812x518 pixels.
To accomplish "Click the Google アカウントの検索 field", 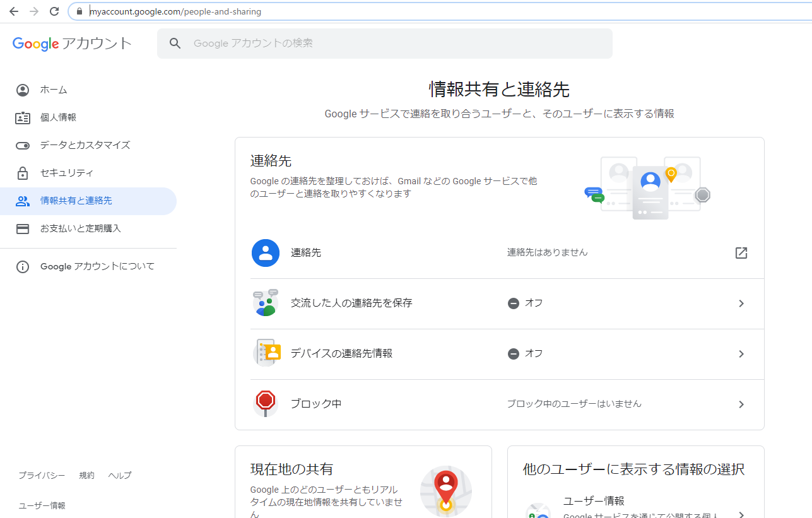I will pos(385,44).
